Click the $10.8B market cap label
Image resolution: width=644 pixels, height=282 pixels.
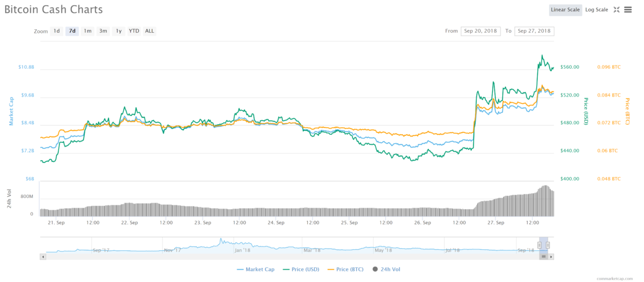(26, 67)
